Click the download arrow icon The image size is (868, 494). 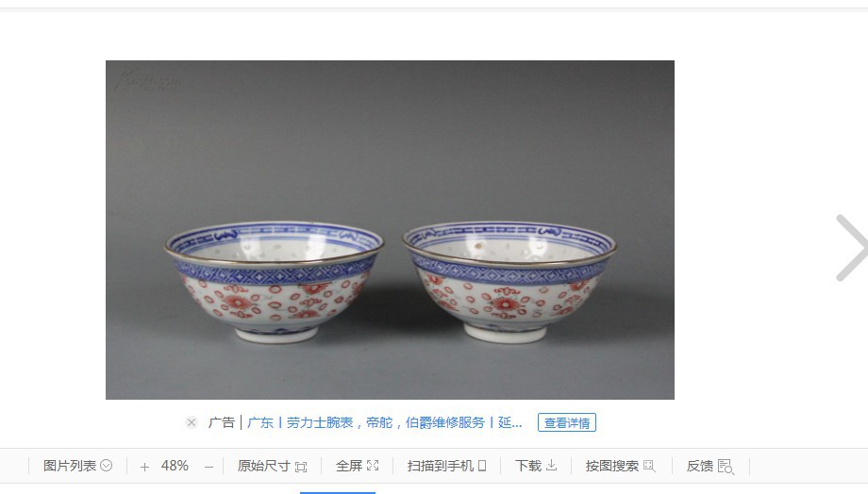pyautogui.click(x=551, y=465)
